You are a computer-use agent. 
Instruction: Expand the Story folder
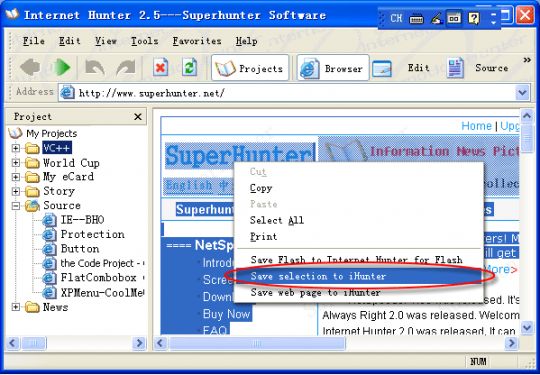15,191
